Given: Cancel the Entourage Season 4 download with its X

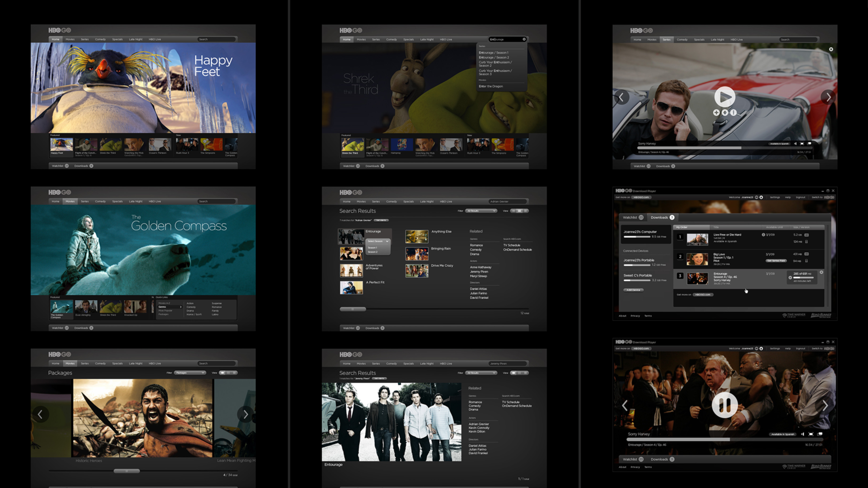Looking at the screenshot, I should (821, 272).
